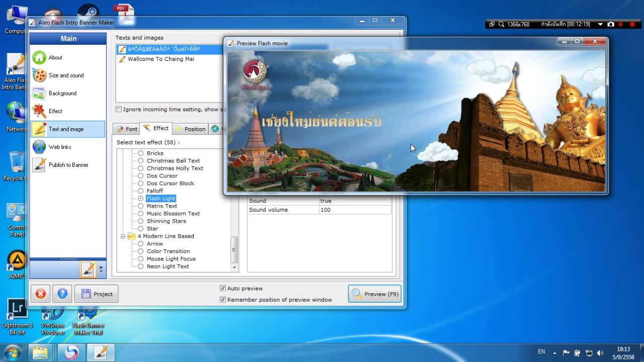Click the Sound property value true
This screenshot has height=362, width=644.
[x=355, y=201]
